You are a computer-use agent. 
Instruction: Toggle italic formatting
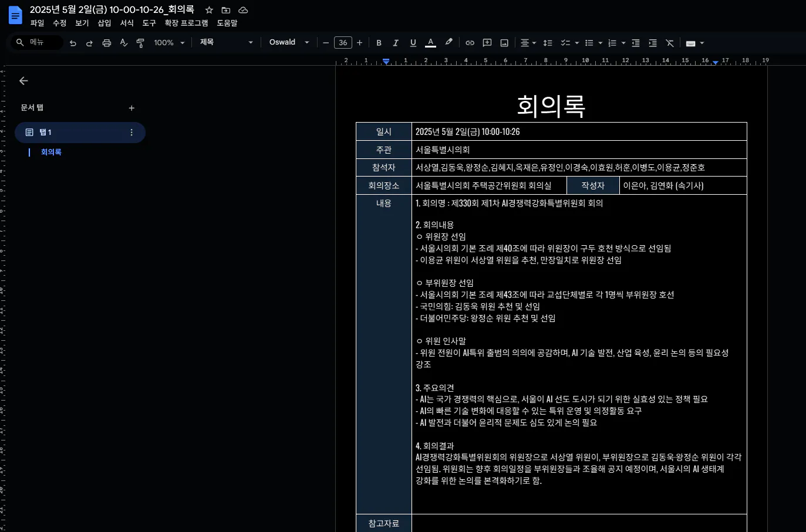point(396,42)
